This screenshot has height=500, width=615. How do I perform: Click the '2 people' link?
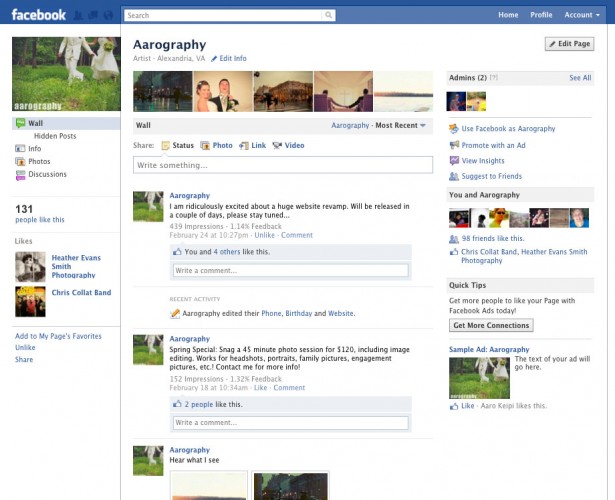199,404
